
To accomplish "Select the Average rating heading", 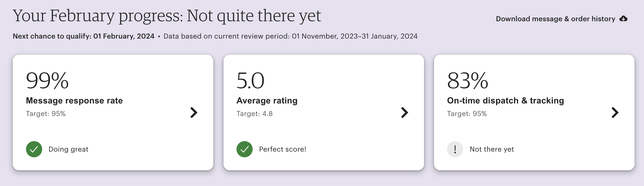I will click(267, 100).
